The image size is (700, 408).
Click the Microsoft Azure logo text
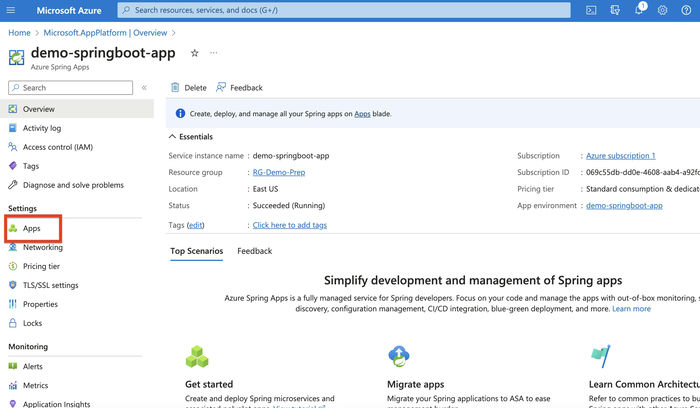69,10
